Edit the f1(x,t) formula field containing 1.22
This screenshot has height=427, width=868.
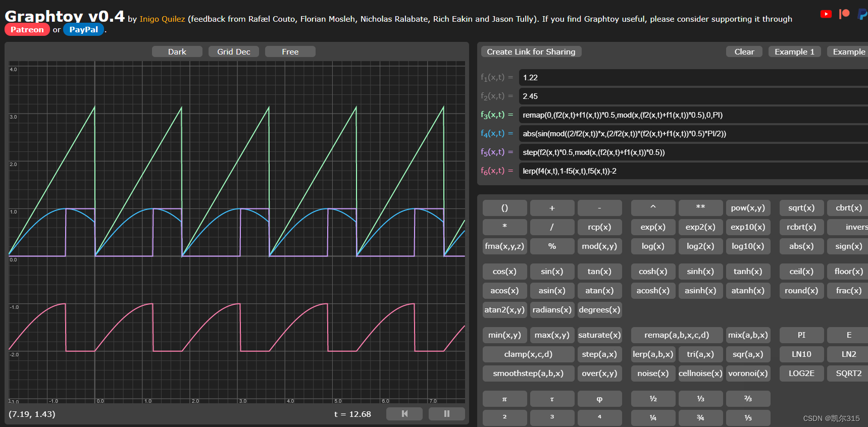pyautogui.click(x=694, y=78)
